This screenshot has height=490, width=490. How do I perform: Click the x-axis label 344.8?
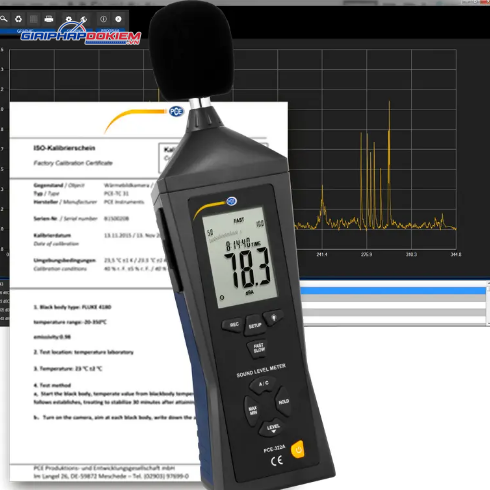pyautogui.click(x=456, y=254)
